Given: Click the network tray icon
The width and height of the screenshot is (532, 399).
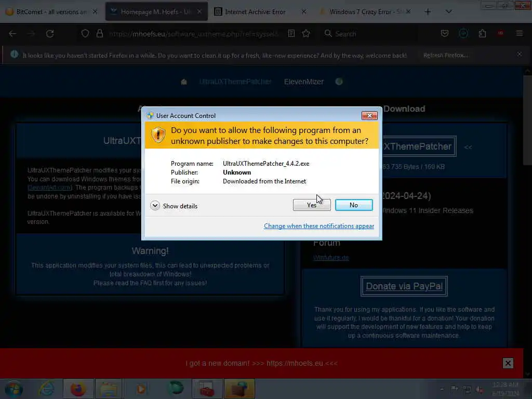Looking at the screenshot, I should pyautogui.click(x=467, y=390).
